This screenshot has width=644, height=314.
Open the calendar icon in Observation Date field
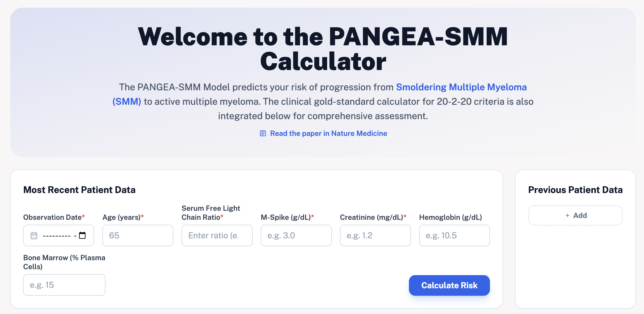click(x=34, y=235)
